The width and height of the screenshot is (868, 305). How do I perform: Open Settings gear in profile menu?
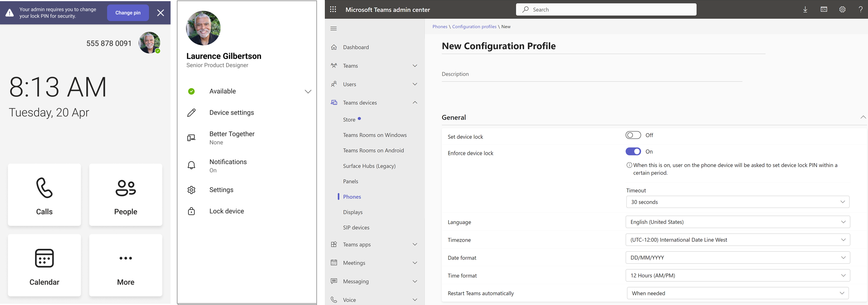click(191, 190)
